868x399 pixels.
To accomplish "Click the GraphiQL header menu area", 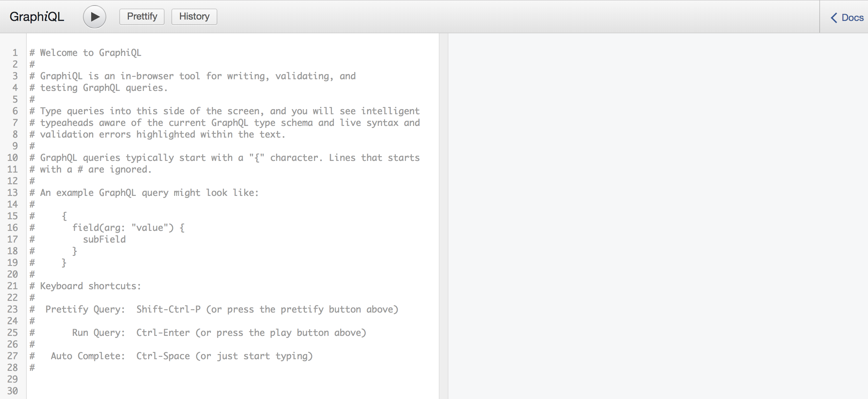I will [x=434, y=16].
